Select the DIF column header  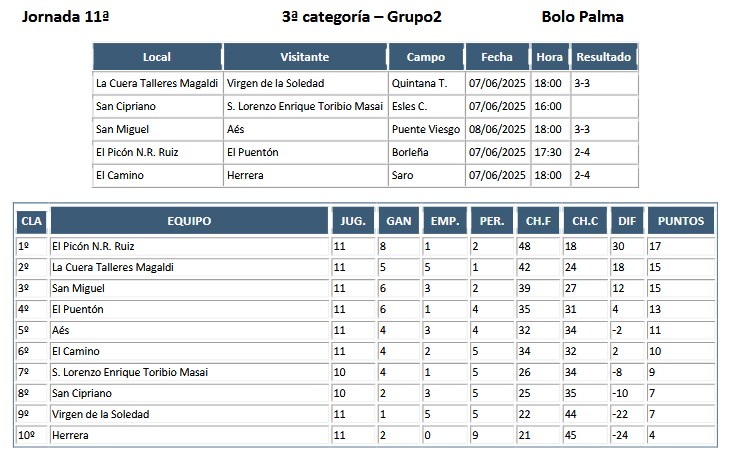(x=627, y=221)
